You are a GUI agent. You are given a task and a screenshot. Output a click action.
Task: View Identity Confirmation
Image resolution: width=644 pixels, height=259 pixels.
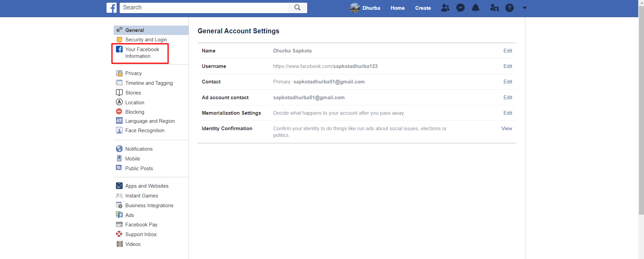[x=507, y=128]
